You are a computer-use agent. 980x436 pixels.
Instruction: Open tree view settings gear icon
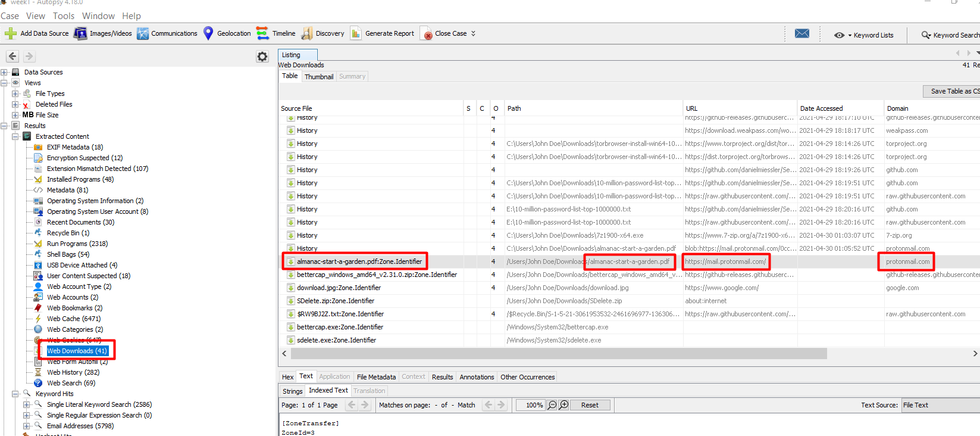tap(262, 57)
